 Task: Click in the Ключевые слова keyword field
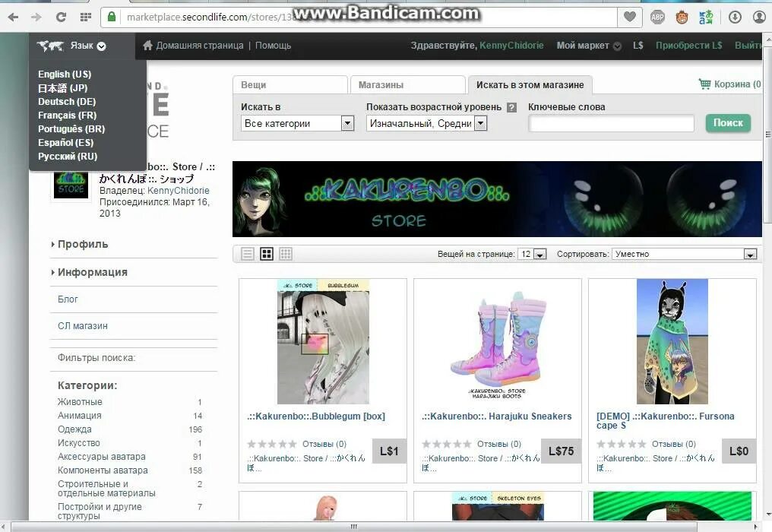[611, 124]
